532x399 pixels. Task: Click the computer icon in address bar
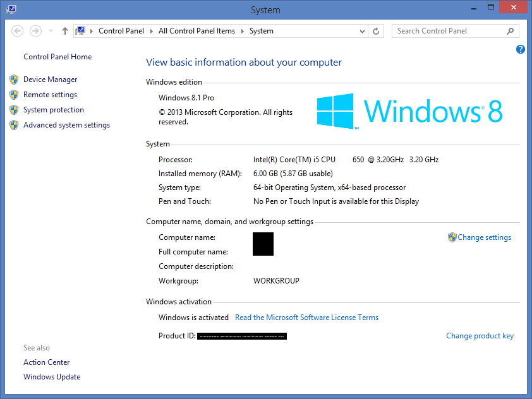tap(80, 31)
